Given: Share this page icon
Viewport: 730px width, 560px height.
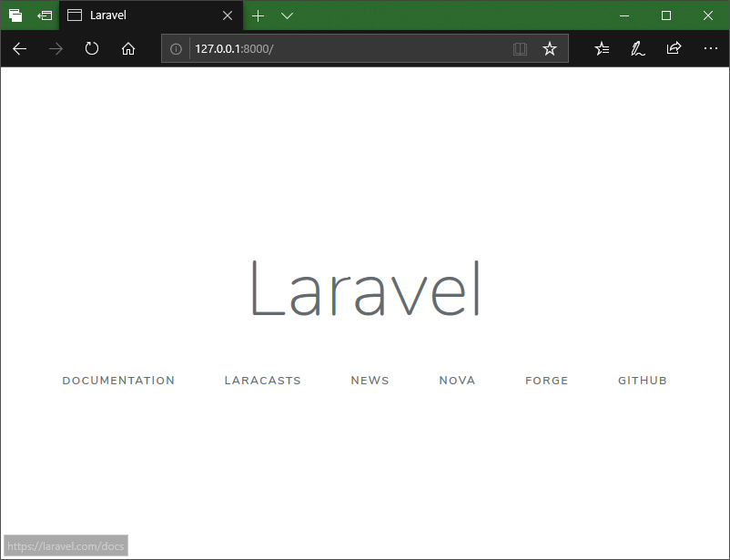Looking at the screenshot, I should click(x=674, y=48).
